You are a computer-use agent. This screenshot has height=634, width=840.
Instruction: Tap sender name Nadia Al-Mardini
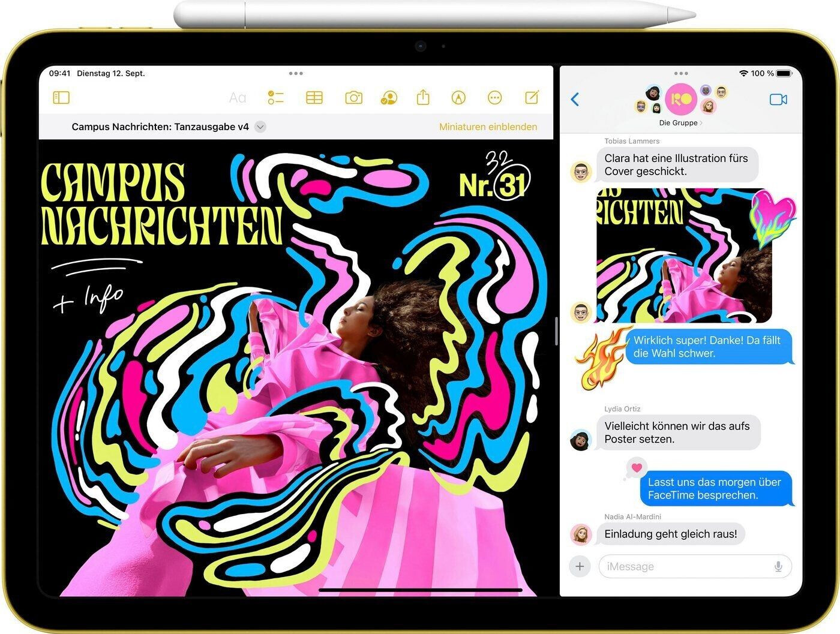(632, 516)
